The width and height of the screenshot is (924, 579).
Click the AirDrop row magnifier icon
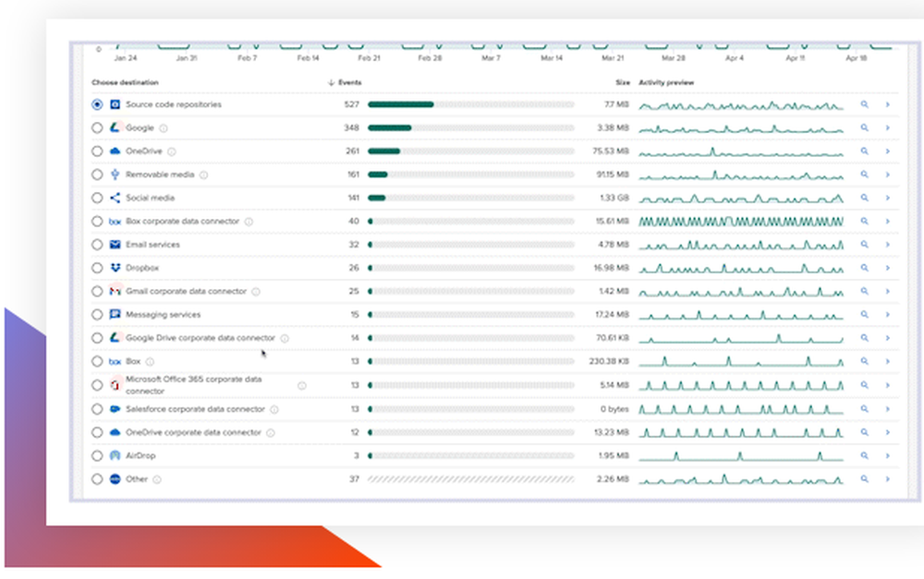865,455
